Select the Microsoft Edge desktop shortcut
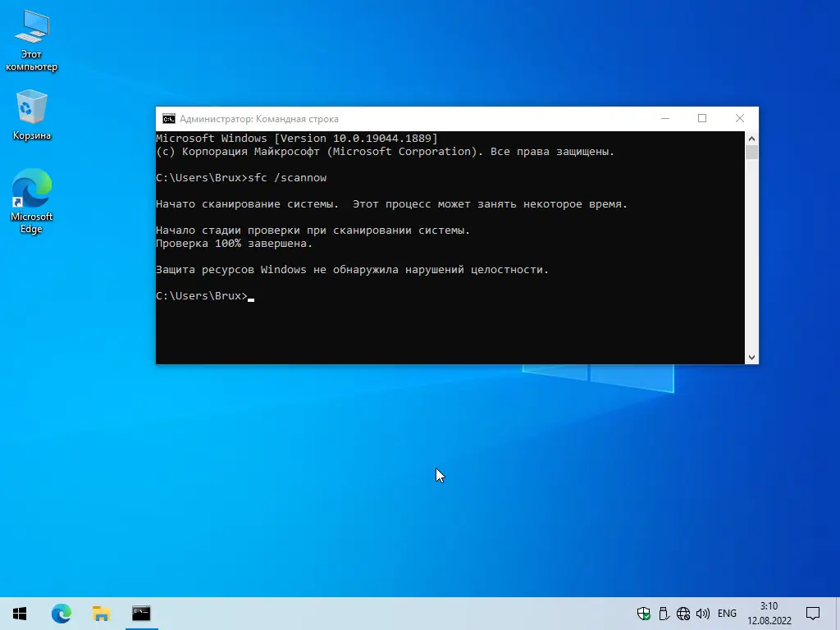The image size is (840, 630). (32, 201)
